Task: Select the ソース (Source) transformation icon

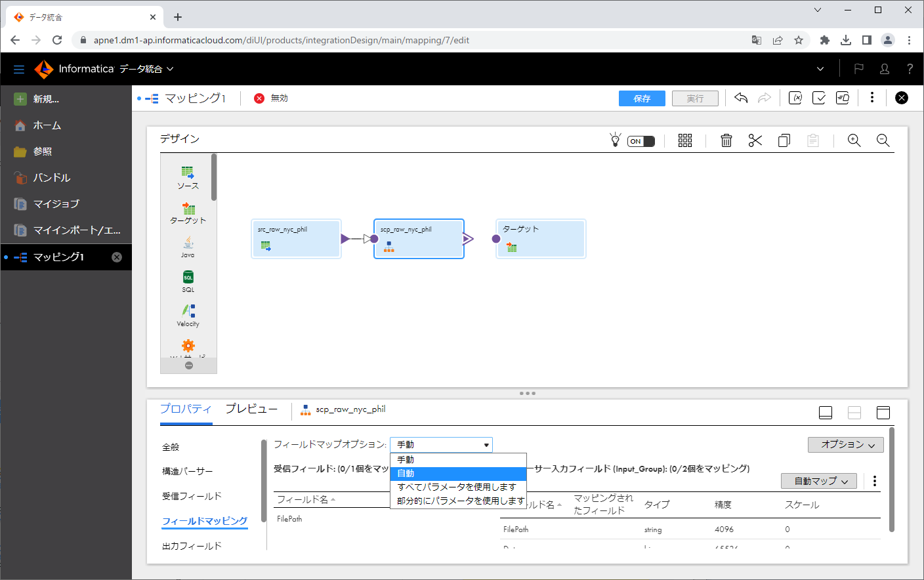Action: [x=188, y=172]
